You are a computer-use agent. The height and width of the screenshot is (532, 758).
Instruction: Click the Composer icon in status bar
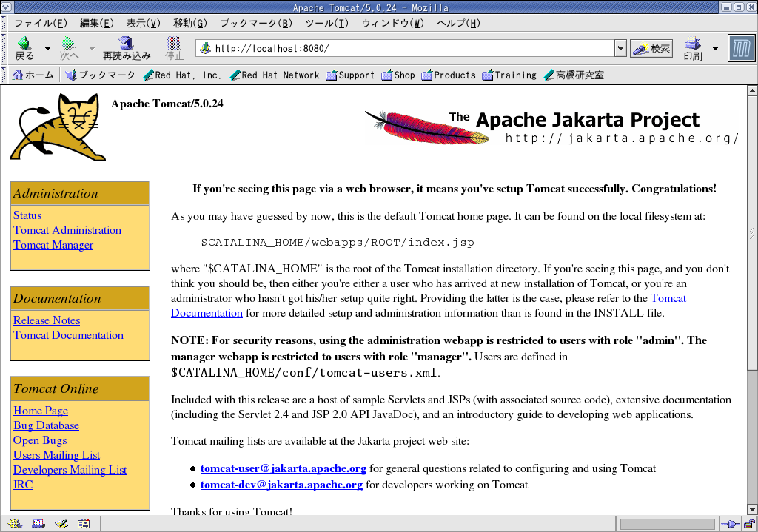[x=61, y=524]
